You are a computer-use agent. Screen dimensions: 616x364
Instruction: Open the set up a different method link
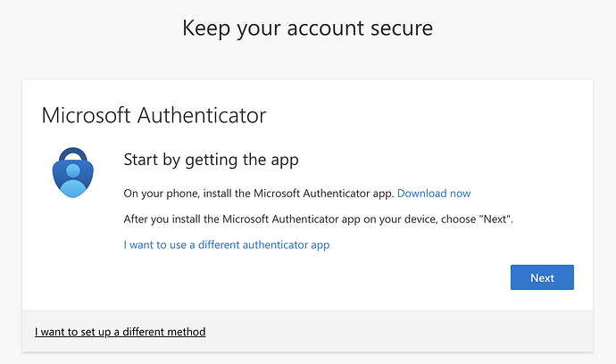(121, 332)
